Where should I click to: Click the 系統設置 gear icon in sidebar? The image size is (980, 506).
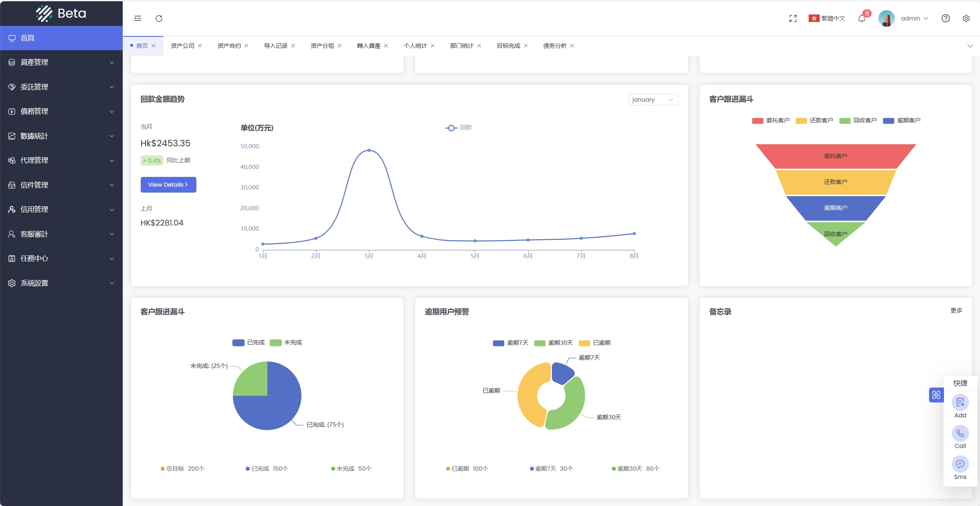click(12, 283)
